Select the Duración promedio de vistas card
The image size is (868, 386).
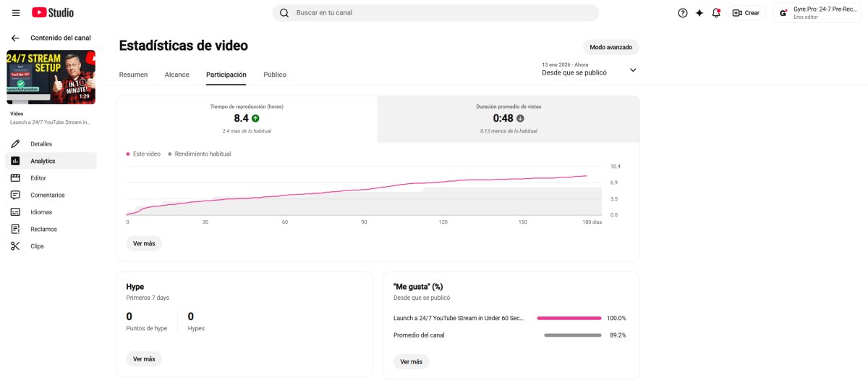pos(509,119)
